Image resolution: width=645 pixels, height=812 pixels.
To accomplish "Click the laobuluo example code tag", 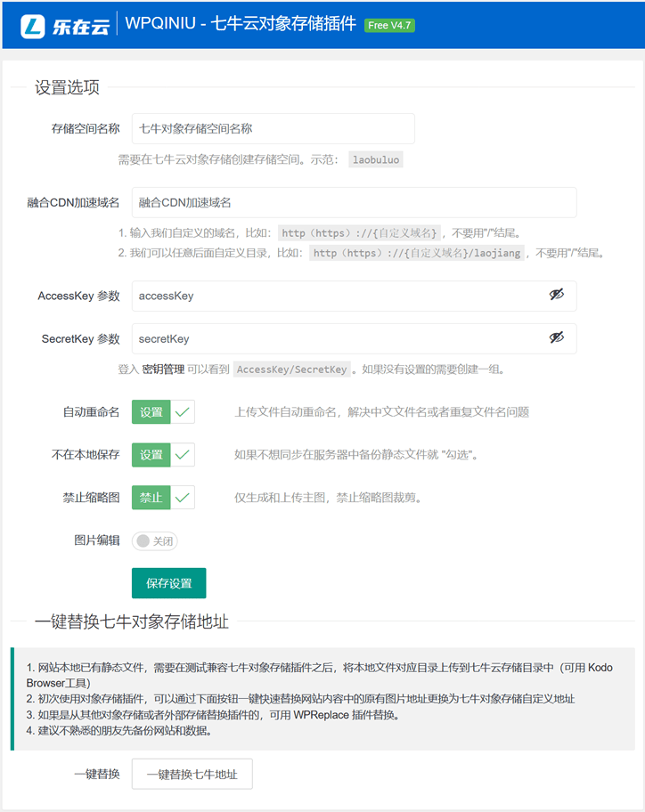I will (376, 160).
